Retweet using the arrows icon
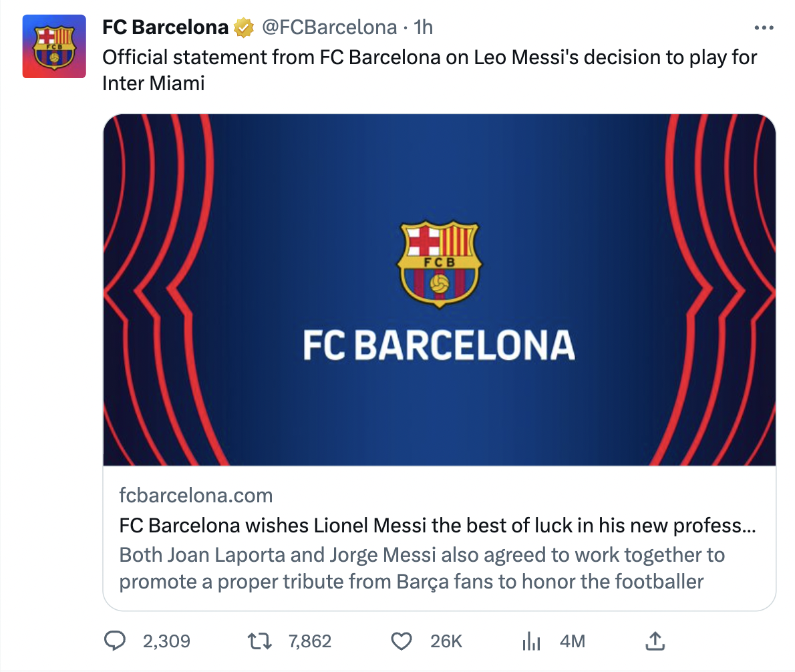The height and width of the screenshot is (672, 795). 260,641
